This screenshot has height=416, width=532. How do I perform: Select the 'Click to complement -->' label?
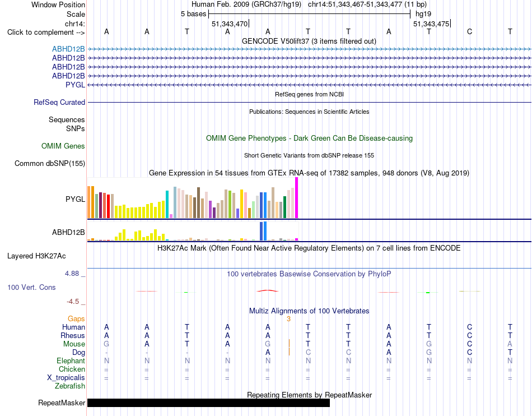(x=46, y=33)
